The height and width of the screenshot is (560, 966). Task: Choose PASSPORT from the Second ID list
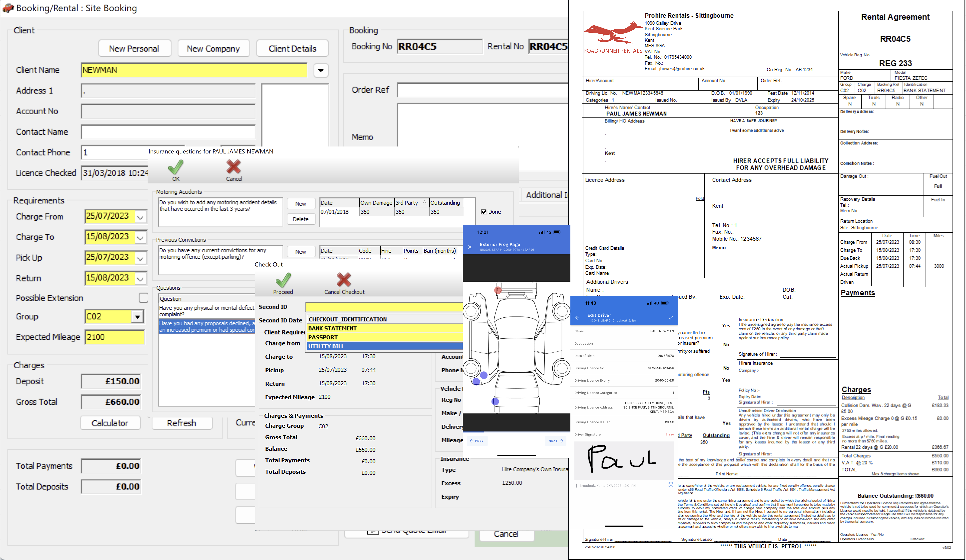point(385,337)
